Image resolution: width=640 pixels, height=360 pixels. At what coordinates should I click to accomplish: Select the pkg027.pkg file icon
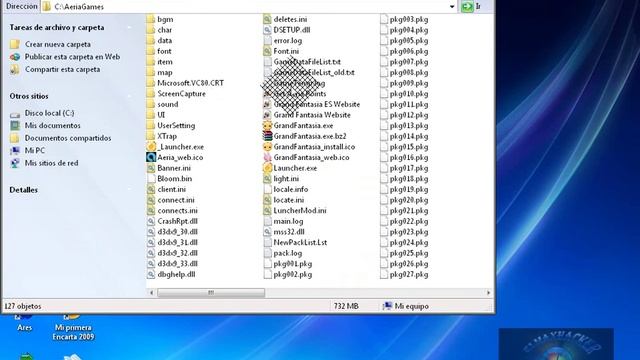[x=384, y=274]
